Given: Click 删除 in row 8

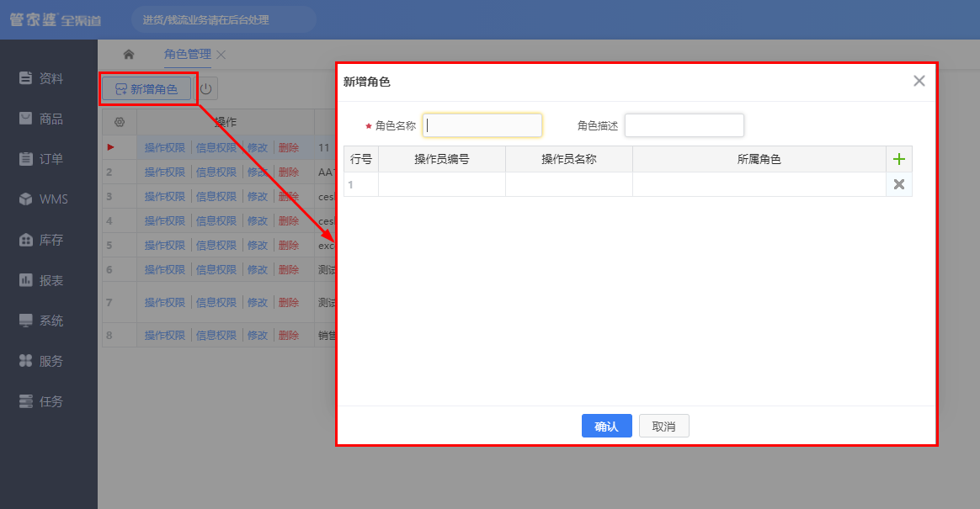Looking at the screenshot, I should click(289, 336).
